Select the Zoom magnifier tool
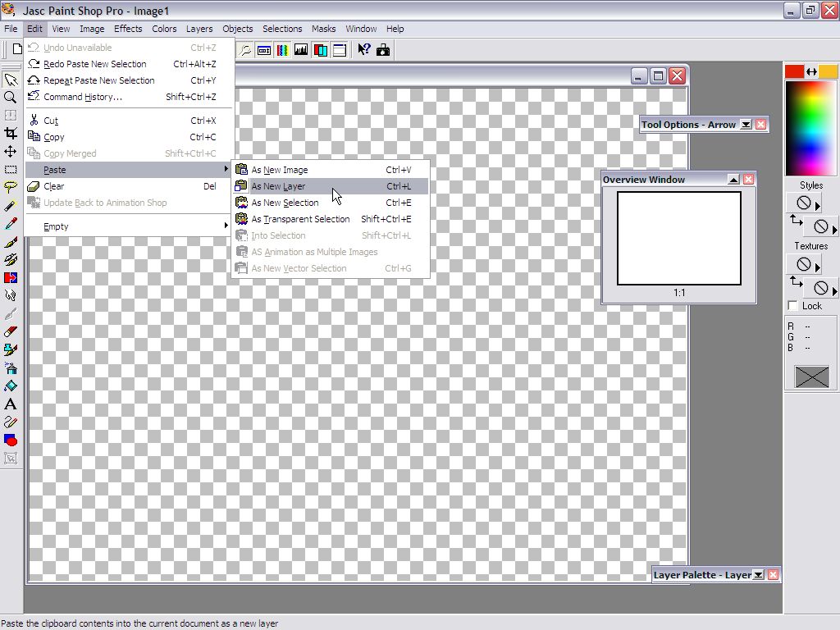 pyautogui.click(x=11, y=97)
